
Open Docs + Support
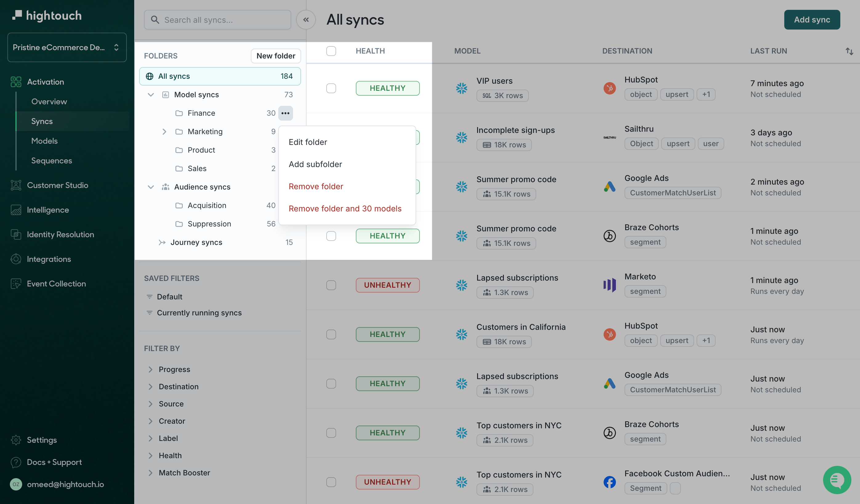[x=54, y=462]
